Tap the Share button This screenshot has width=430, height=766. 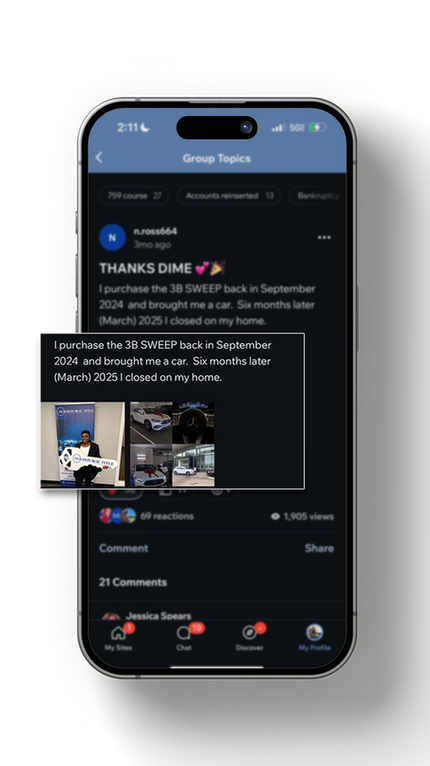(x=319, y=548)
